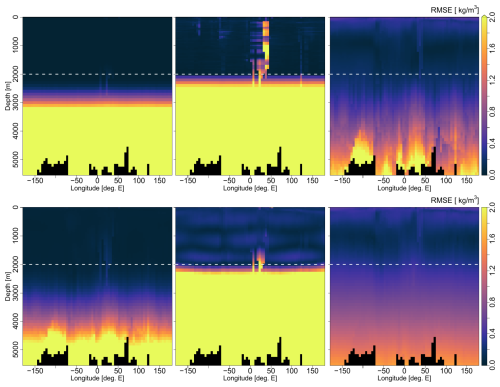500x387 pixels.
Task: Click the dashed 2000 m line in bottom-right panel
Action: click(x=404, y=264)
